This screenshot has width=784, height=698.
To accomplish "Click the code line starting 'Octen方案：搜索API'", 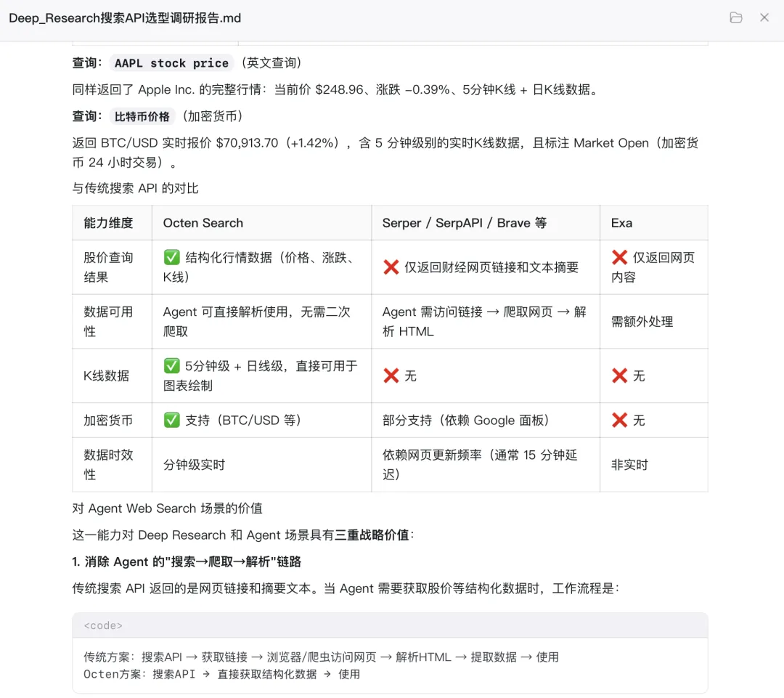I will coord(221,675).
